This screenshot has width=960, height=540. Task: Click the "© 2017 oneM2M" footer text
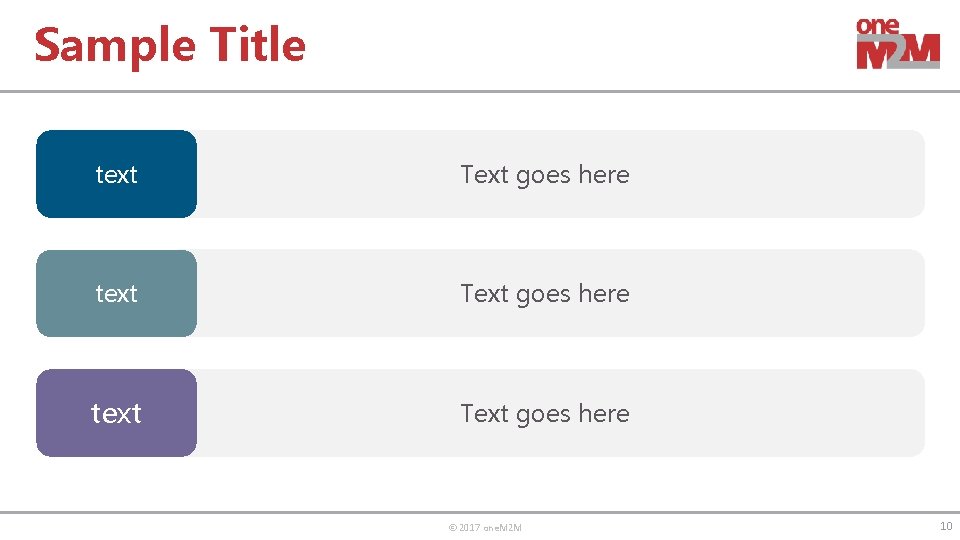point(485,527)
